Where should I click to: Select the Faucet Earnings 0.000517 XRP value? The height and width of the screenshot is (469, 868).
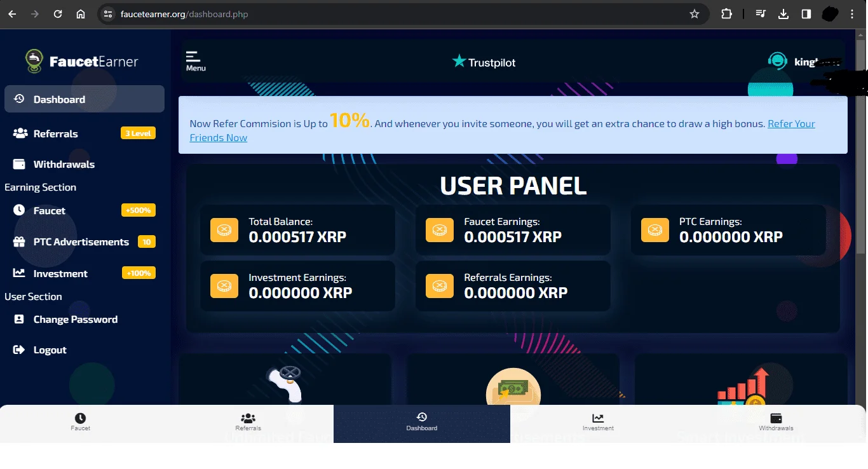[513, 237]
